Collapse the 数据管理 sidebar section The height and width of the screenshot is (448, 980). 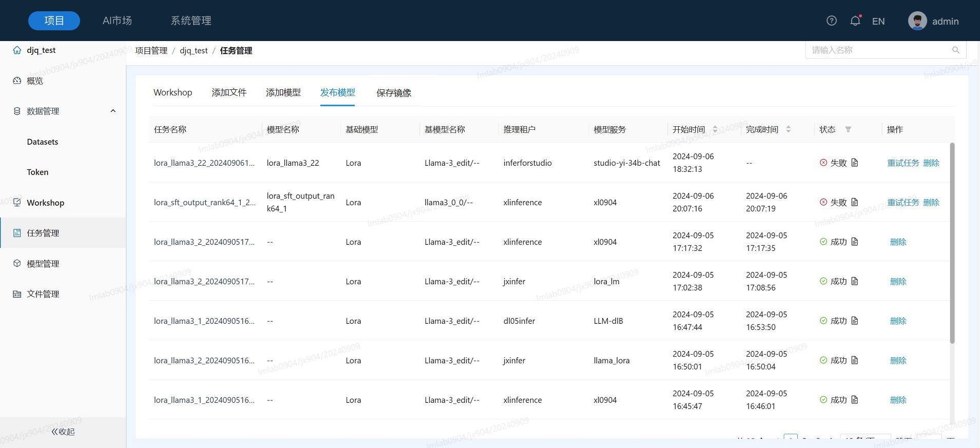click(113, 111)
